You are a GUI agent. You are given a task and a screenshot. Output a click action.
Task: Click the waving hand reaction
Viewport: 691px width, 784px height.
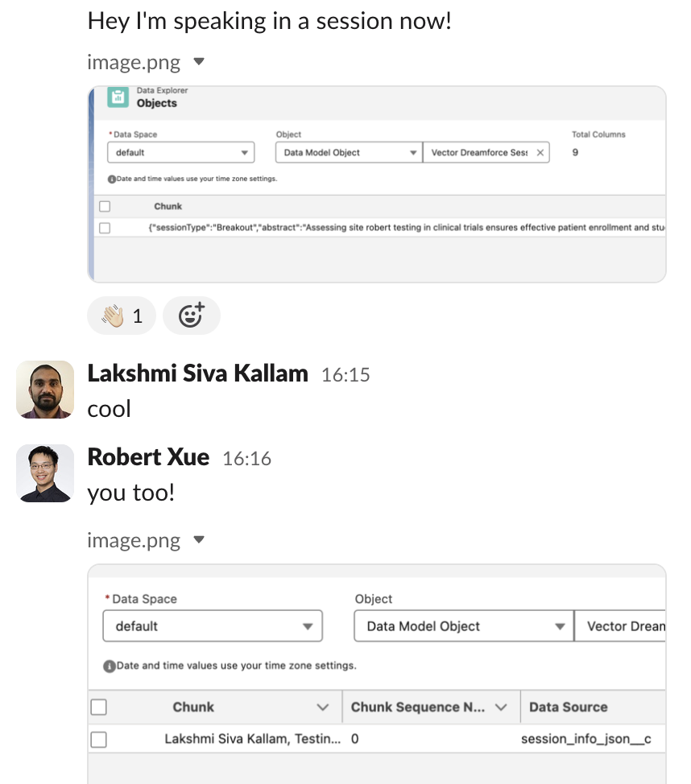click(x=122, y=316)
